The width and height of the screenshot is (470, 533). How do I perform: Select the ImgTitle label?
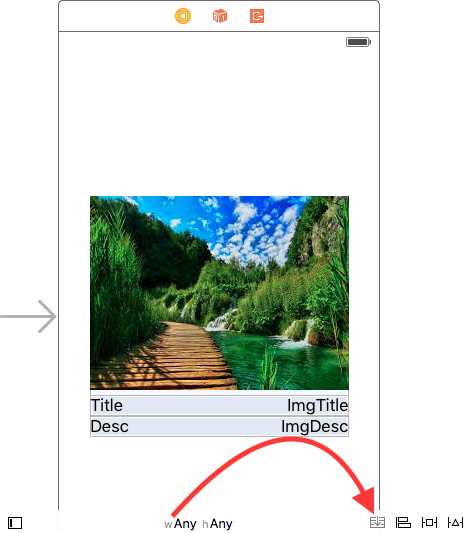[317, 405]
